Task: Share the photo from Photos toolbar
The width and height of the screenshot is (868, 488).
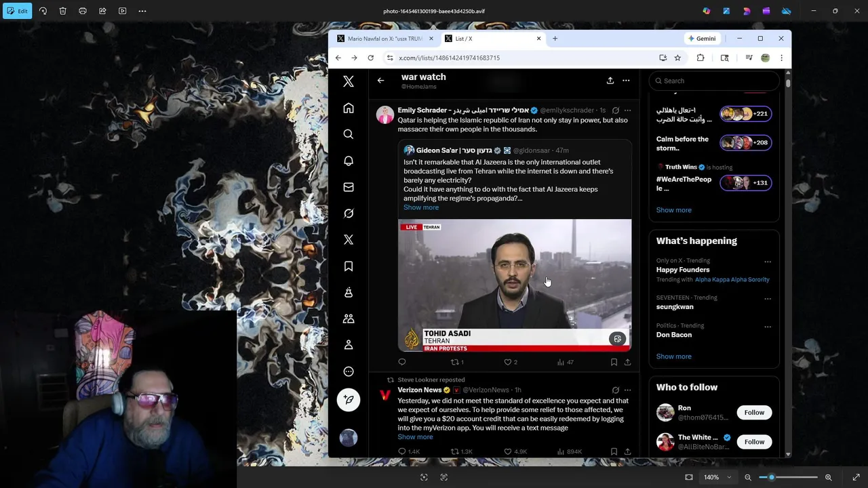Action: [102, 11]
